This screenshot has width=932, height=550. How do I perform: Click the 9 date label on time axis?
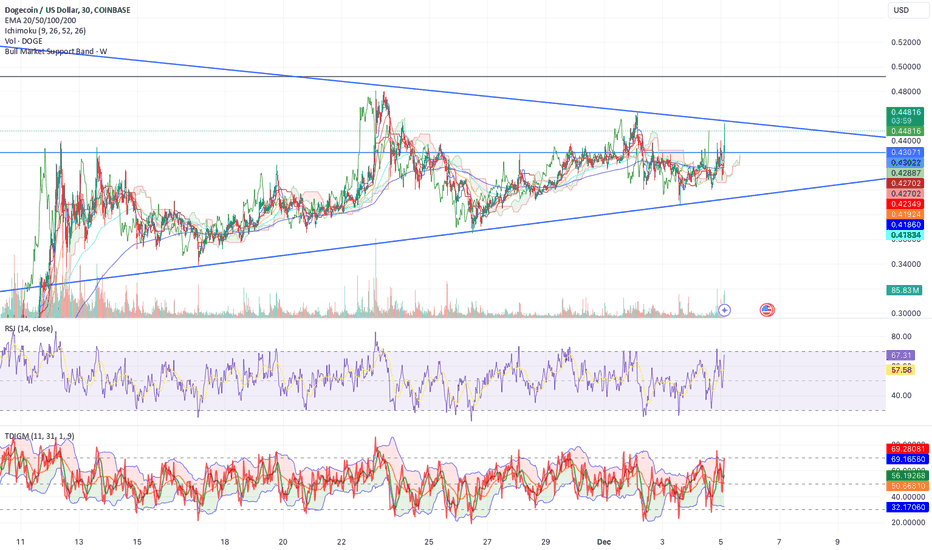pos(837,542)
